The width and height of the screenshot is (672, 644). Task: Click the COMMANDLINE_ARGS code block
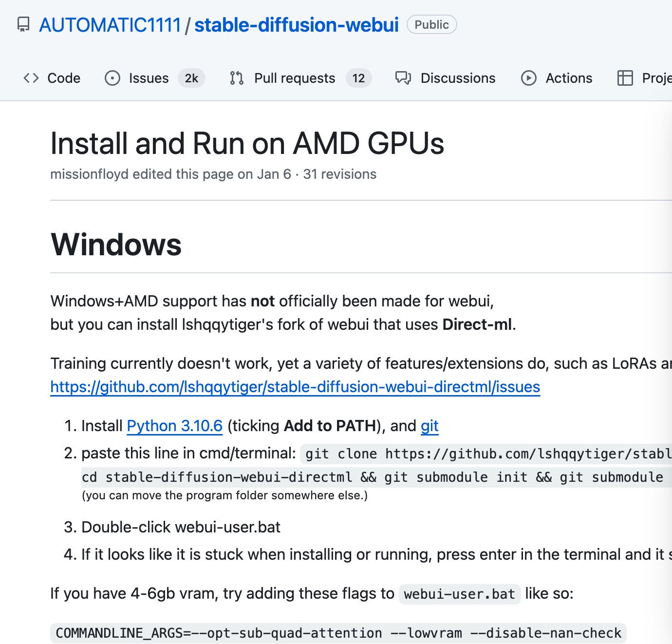[x=338, y=633]
